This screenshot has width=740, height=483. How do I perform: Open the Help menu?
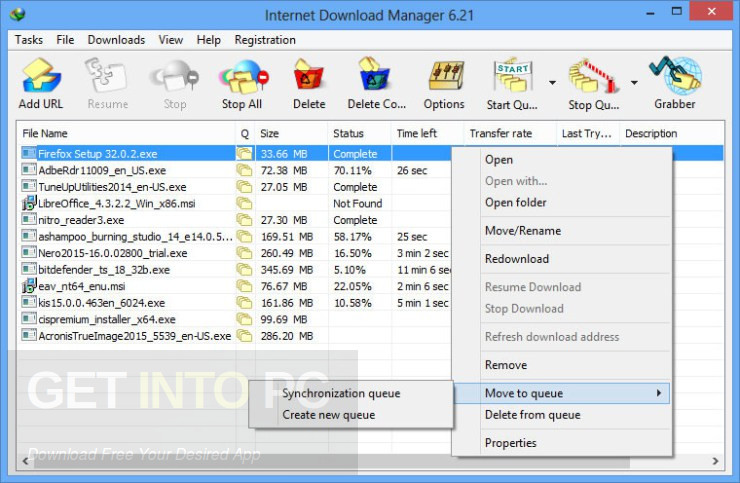(209, 40)
